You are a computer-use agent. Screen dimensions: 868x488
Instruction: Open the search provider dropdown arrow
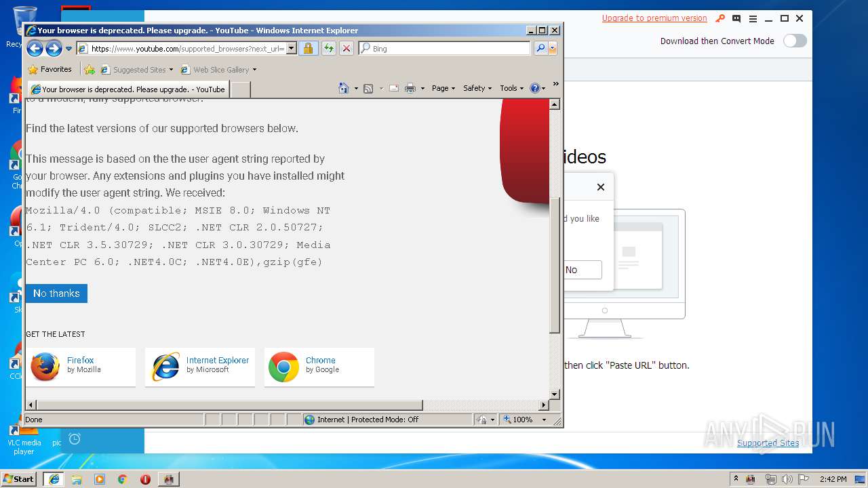(553, 48)
